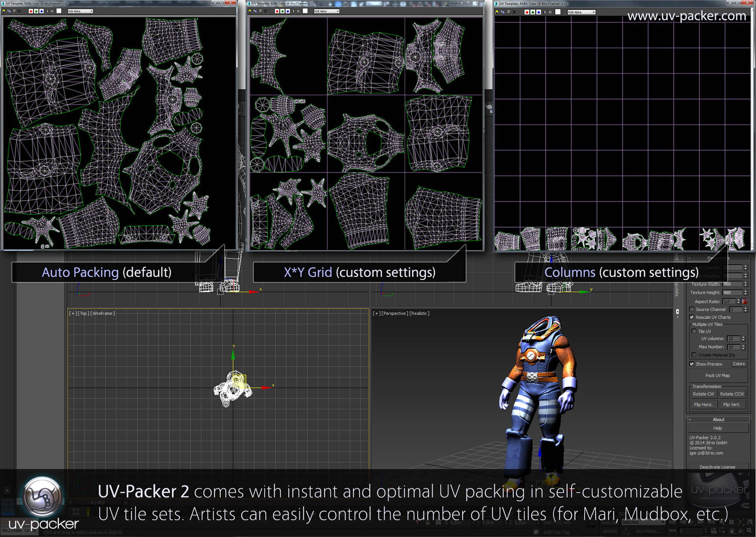
Task: Click white color swatch in Columns window
Action: (558, 12)
